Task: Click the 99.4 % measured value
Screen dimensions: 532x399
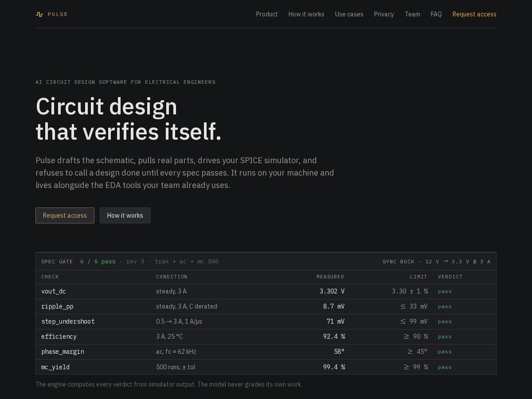Action: 334,367
